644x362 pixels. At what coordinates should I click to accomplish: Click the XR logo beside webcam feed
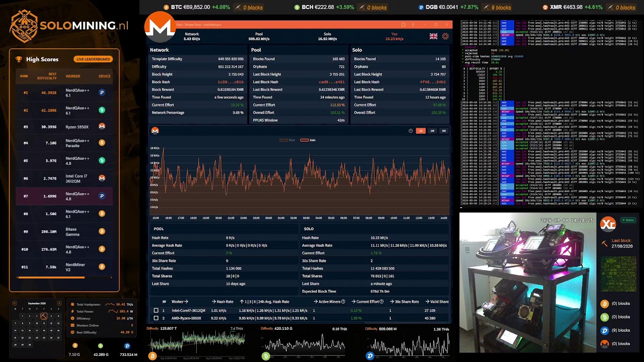click(x=608, y=224)
